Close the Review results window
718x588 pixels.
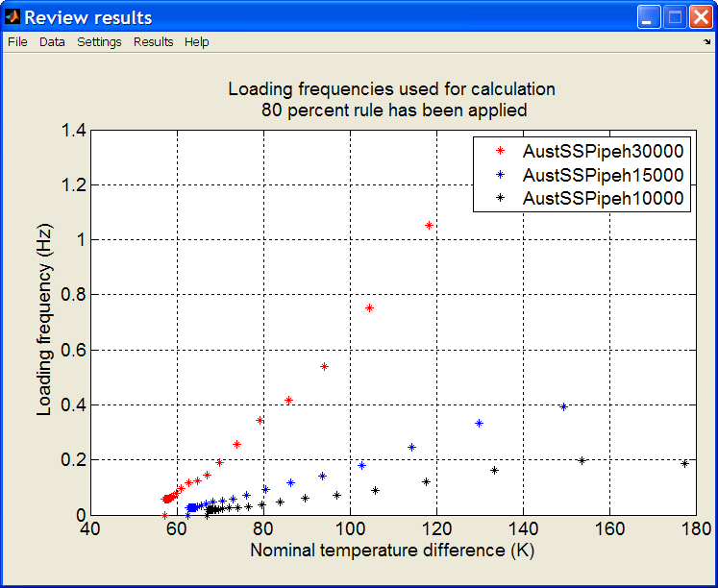[x=701, y=17]
